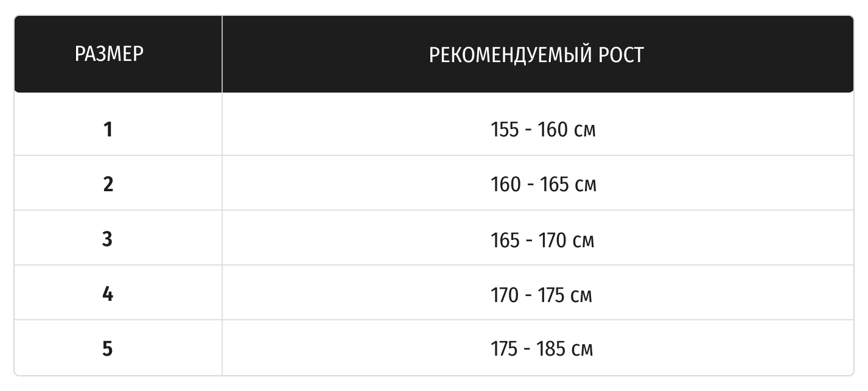Image resolution: width=868 pixels, height=391 pixels.
Task: Click the см unit in size 5 row
Action: (x=582, y=350)
